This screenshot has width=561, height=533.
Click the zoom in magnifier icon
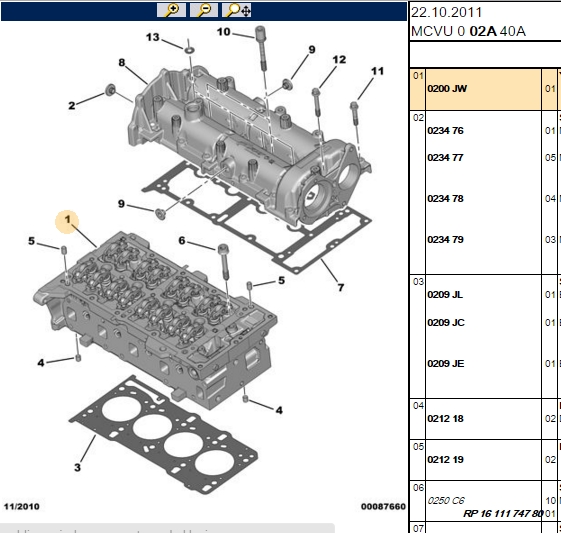point(171,10)
